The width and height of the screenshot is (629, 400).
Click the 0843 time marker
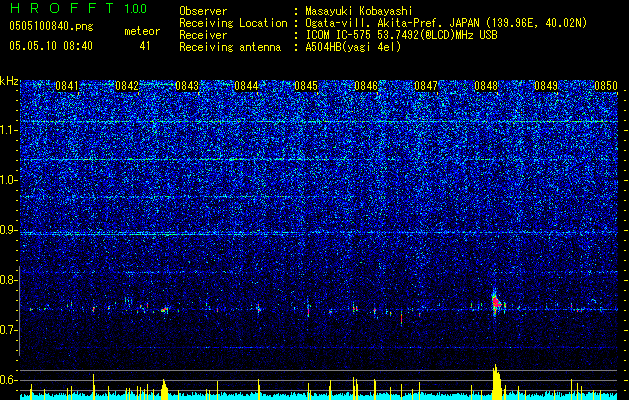[x=187, y=86]
